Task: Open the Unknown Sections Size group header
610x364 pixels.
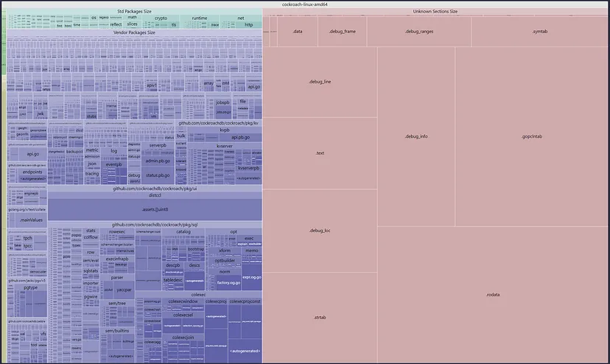Action: pyautogui.click(x=435, y=12)
